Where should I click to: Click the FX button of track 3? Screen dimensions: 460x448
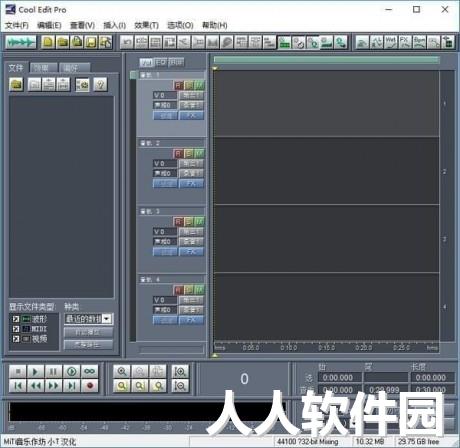coord(191,252)
